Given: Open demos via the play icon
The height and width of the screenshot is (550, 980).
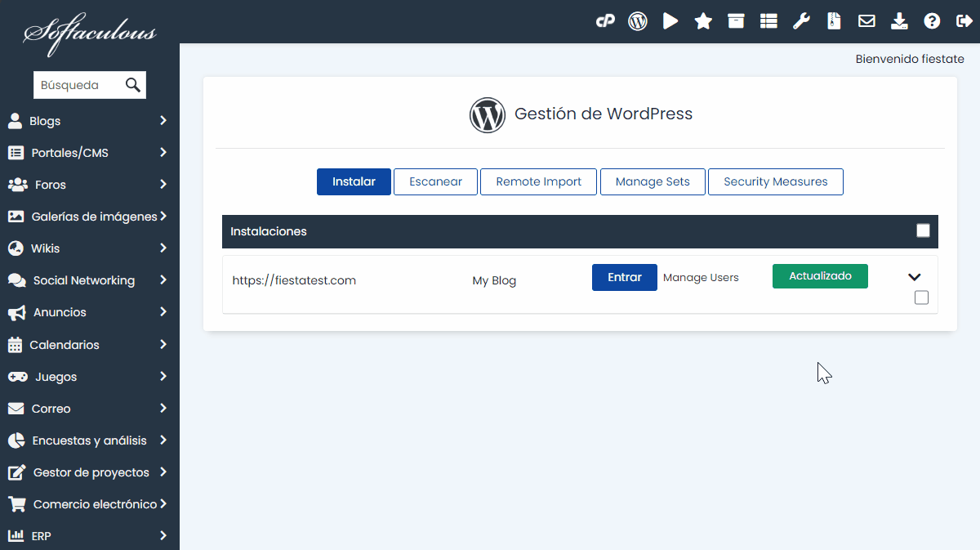Looking at the screenshot, I should [x=670, y=21].
